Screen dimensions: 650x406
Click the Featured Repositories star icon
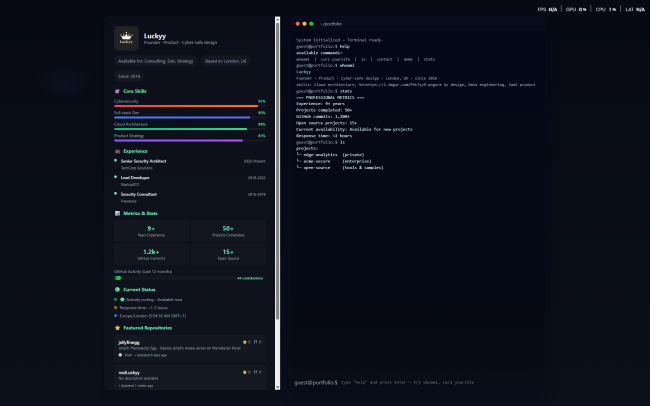[117, 327]
